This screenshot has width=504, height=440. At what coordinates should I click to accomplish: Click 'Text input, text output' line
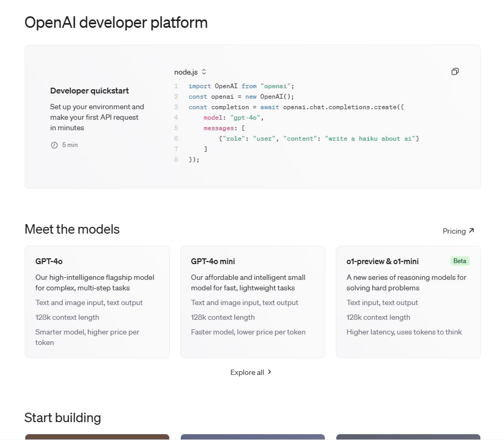[x=382, y=302]
